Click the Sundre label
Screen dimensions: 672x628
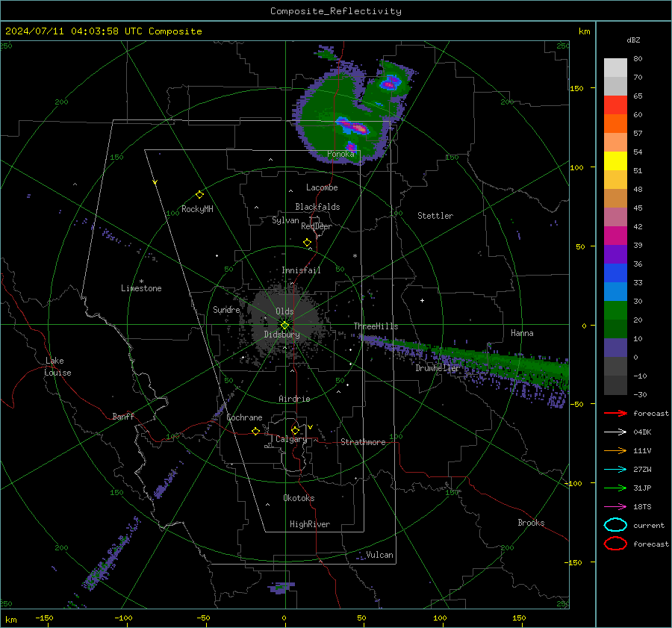(226, 309)
